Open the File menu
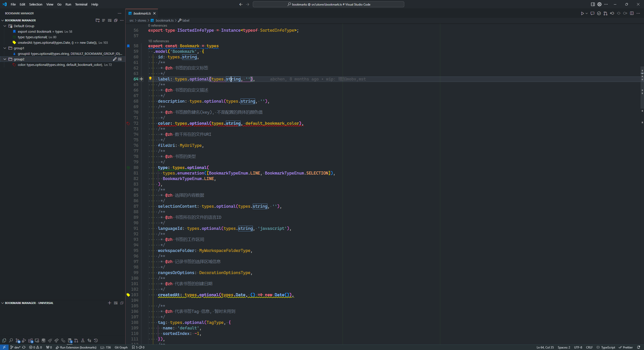Screen dimensions: 644x350 click(x=13, y=4)
